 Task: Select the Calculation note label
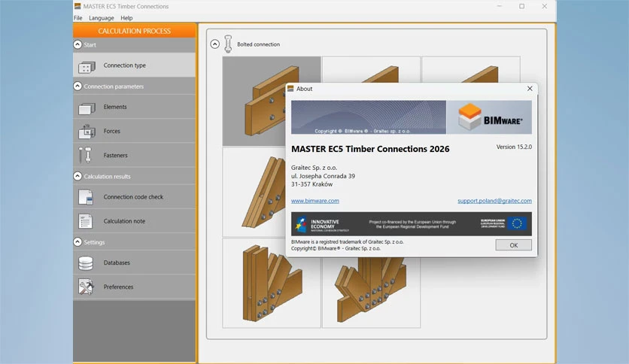tap(124, 221)
